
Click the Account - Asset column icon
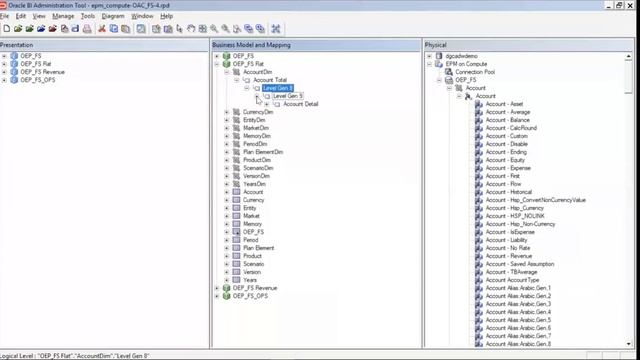pos(479,104)
